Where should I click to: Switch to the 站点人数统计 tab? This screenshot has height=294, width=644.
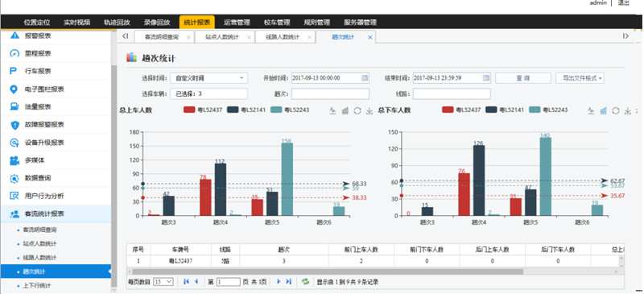pos(222,37)
